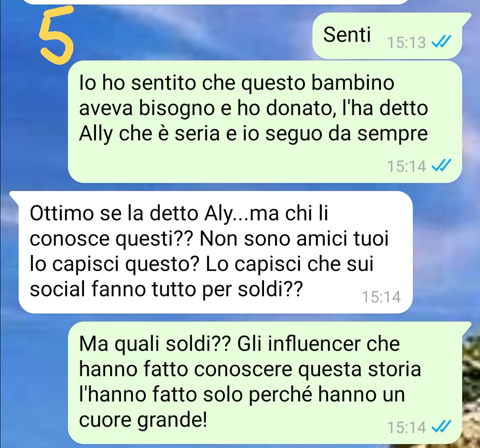The width and height of the screenshot is (480, 448).
Task: Click the text 'social fanno tutto per soldi??'
Action: (166, 289)
